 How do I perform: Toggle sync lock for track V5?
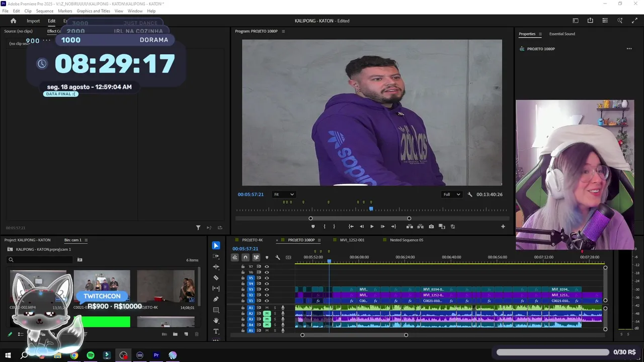click(259, 278)
